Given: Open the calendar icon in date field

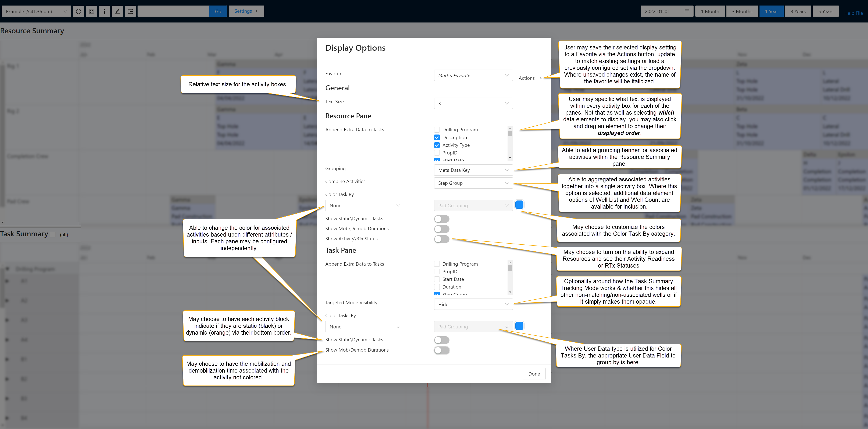Looking at the screenshot, I should pos(687,11).
